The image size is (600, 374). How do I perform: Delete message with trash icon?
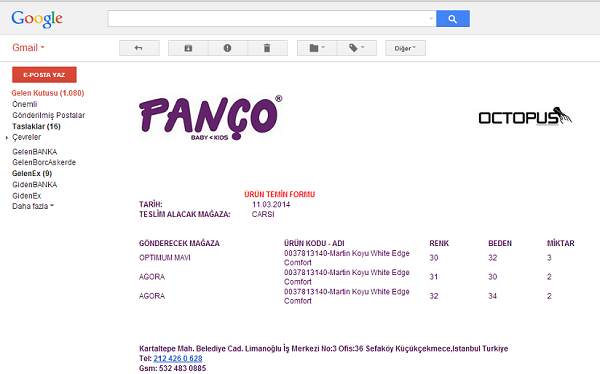click(267, 48)
